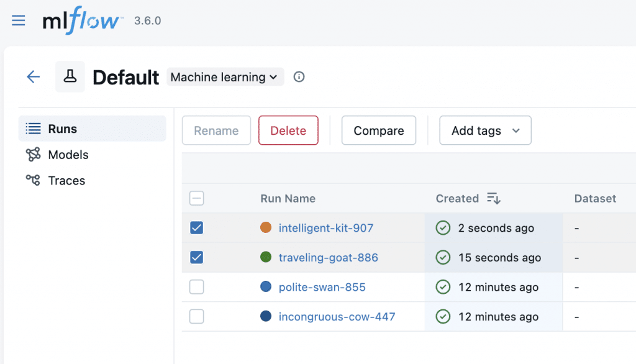Open the navigation hamburger menu
636x364 pixels.
pyautogui.click(x=18, y=20)
